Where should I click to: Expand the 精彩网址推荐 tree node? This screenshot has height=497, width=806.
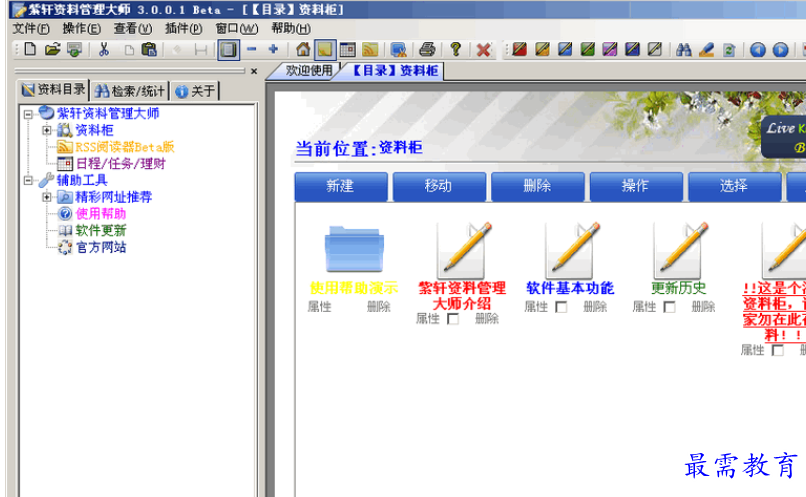pos(47,197)
